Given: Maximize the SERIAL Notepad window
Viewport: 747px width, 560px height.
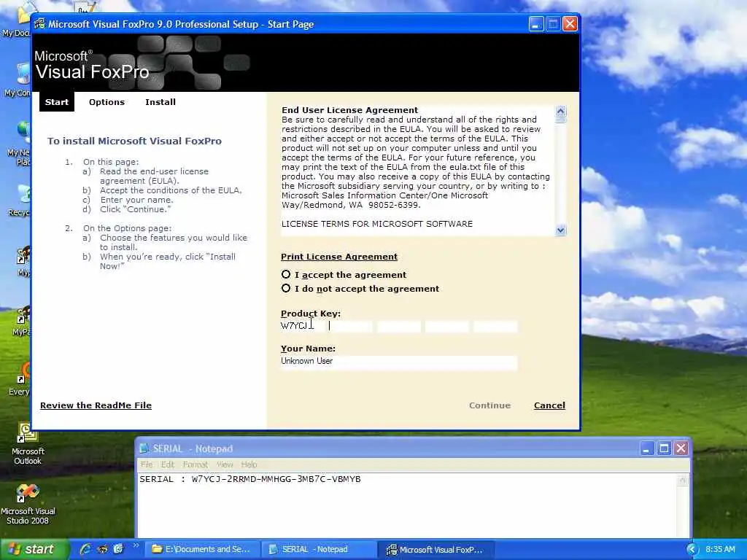Looking at the screenshot, I should pos(664,448).
